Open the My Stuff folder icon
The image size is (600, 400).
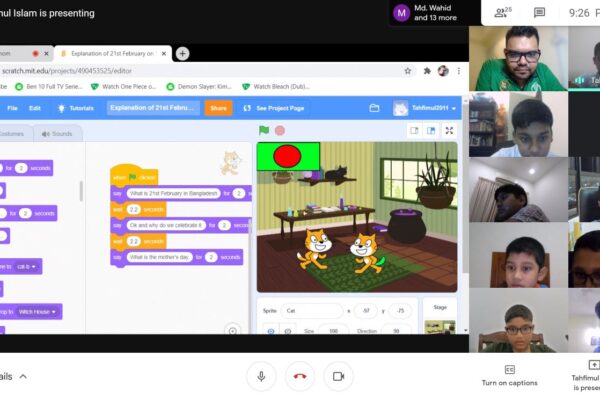pos(375,107)
